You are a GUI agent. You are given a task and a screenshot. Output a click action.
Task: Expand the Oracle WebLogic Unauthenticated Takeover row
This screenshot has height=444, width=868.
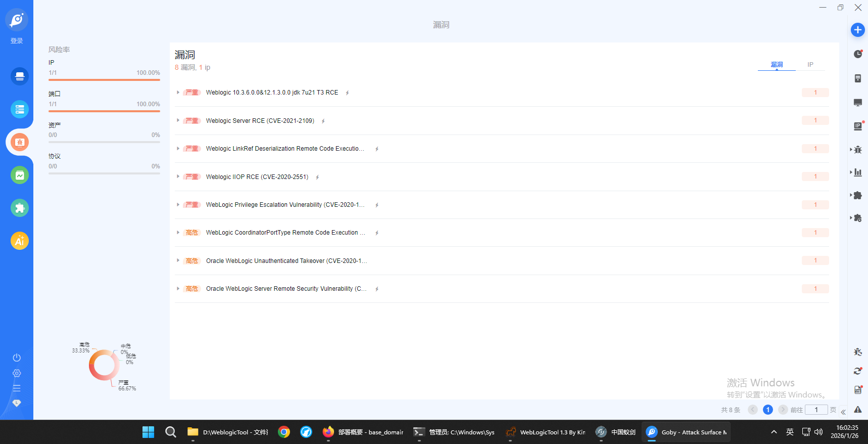point(178,260)
